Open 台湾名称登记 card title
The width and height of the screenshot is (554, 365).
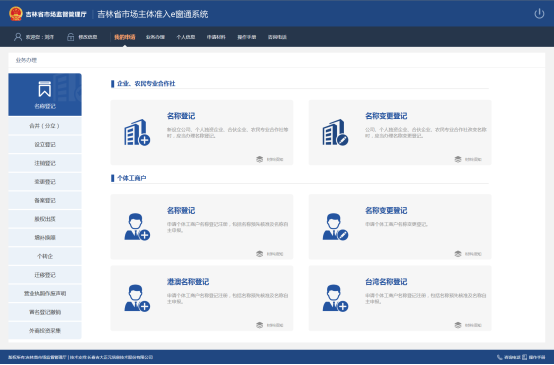click(x=386, y=282)
